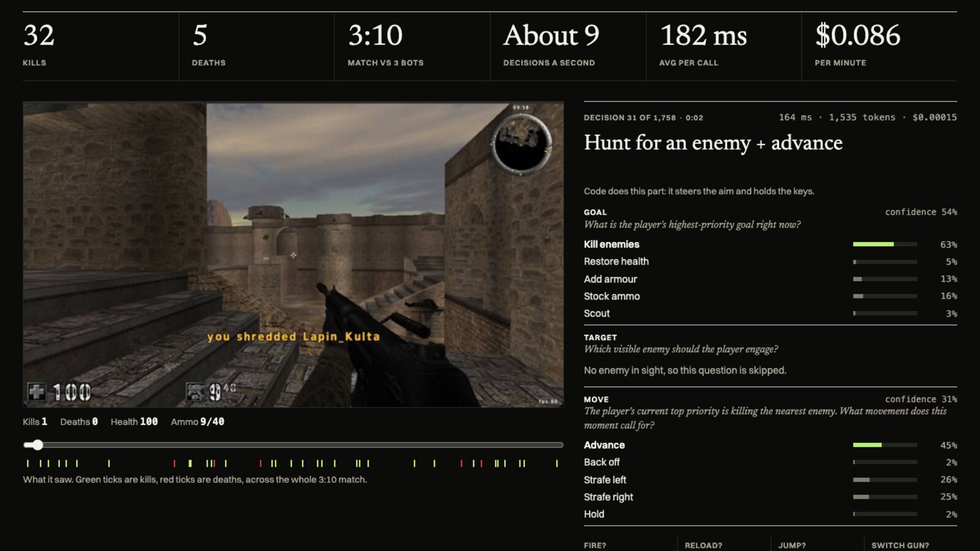The image size is (980, 551).
Task: Select the 'Kill enemies' goal row
Action: point(770,244)
